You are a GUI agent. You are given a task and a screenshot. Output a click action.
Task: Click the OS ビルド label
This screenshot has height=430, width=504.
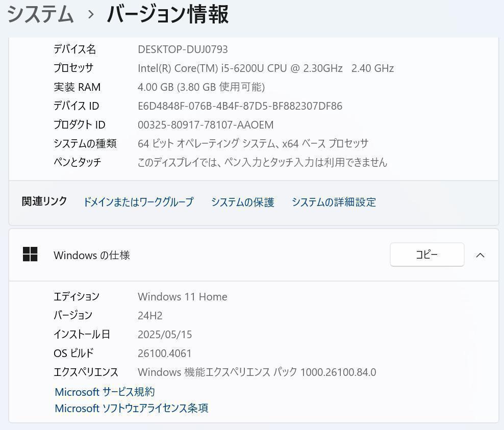click(73, 353)
